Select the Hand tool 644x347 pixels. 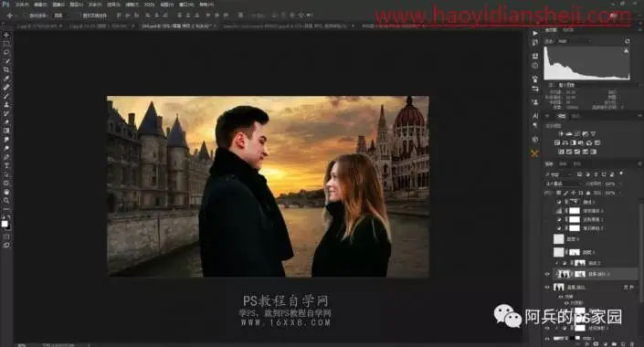coord(6,192)
